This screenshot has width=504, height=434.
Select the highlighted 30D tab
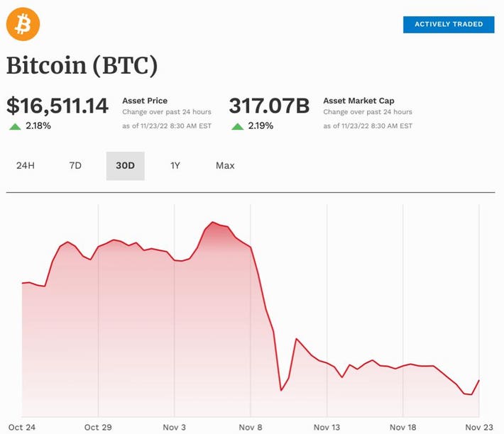[125, 166]
